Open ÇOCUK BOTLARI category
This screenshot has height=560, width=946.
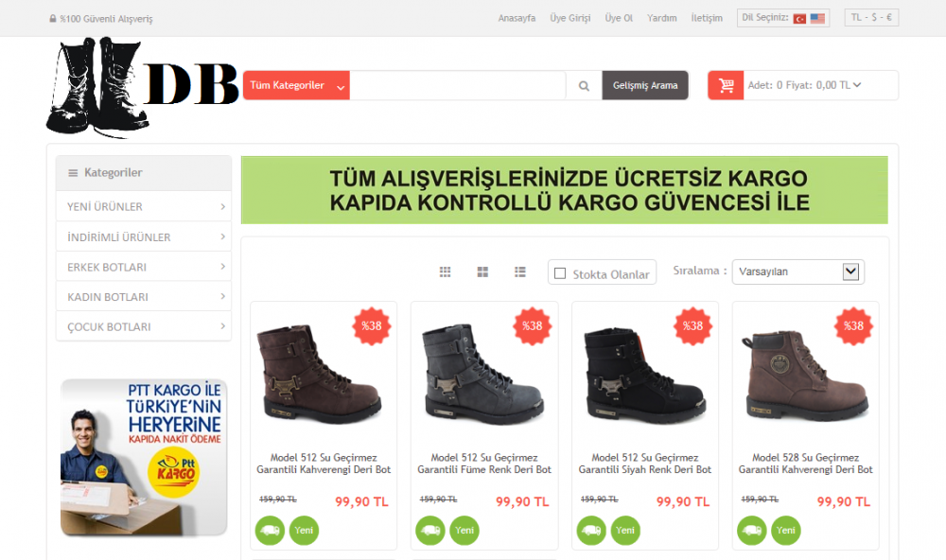[144, 326]
